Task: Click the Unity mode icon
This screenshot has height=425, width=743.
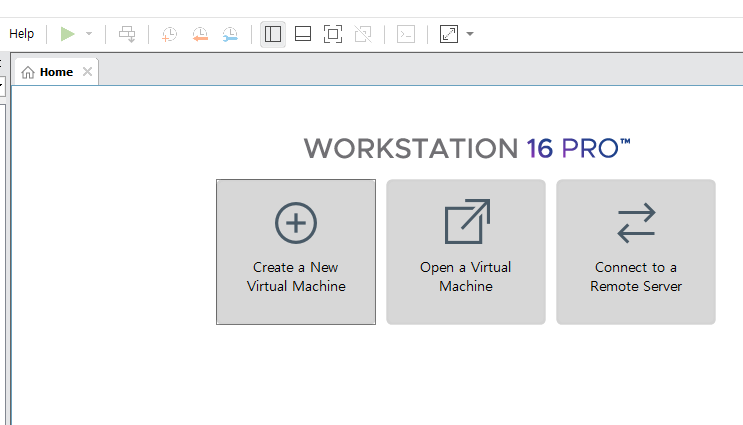Action: tap(363, 34)
